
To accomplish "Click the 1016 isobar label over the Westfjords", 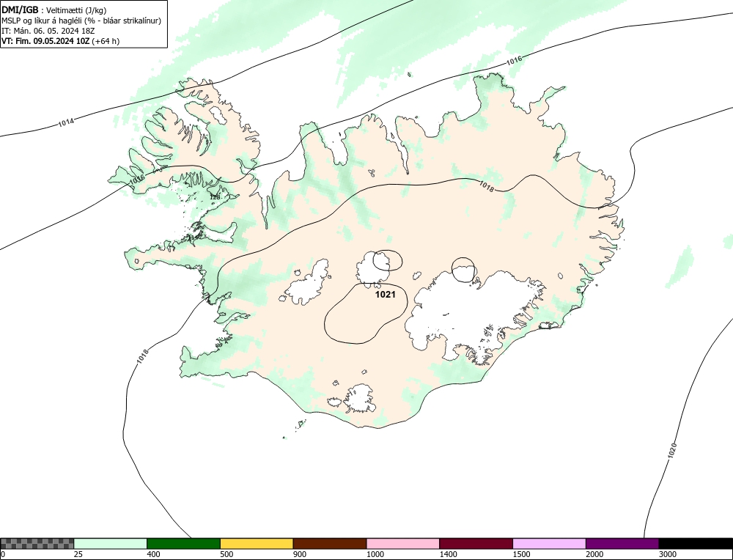I will point(137,180).
